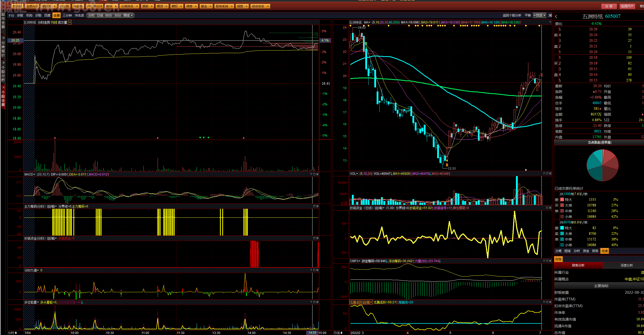Expand the 期货 dropdown arrow
This screenshot has width=644, height=335.
[166, 6]
